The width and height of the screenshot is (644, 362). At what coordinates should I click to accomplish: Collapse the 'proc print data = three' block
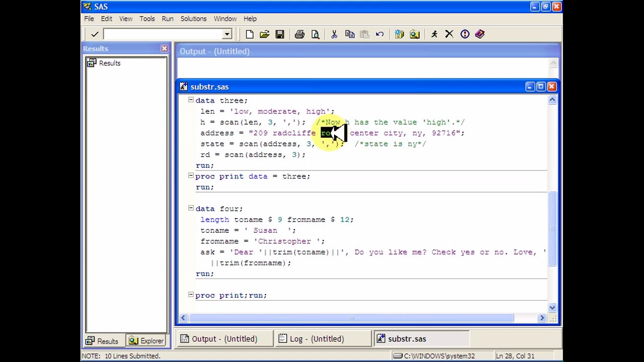coord(191,176)
